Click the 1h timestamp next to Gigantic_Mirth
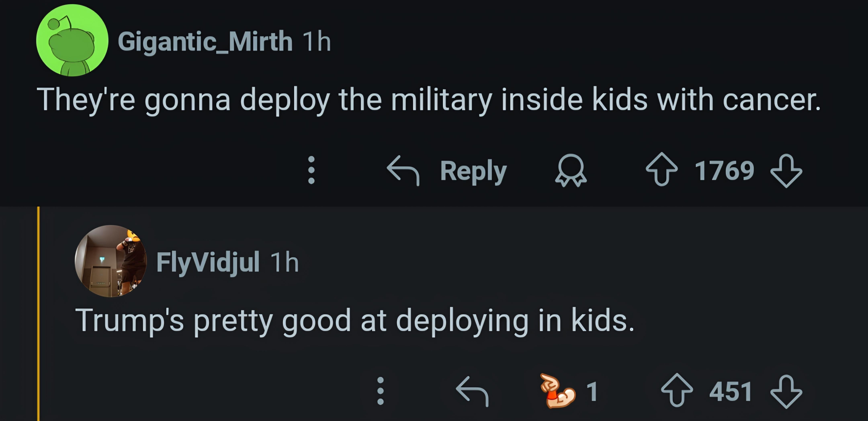 pyautogui.click(x=316, y=42)
